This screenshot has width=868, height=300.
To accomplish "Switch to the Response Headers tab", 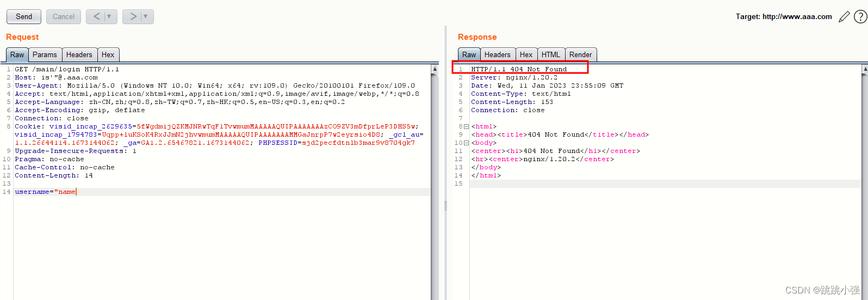I will pyautogui.click(x=498, y=54).
